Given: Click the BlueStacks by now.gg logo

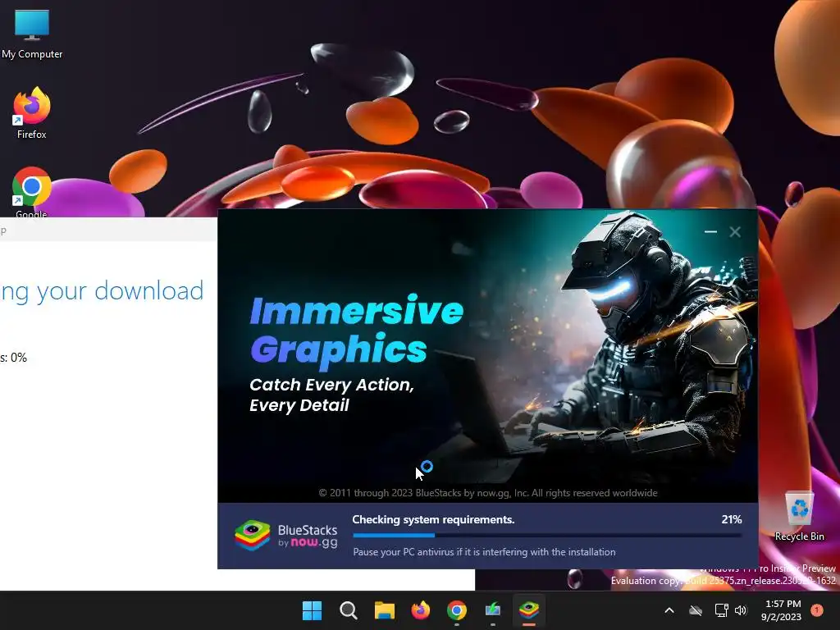Looking at the screenshot, I should (286, 536).
